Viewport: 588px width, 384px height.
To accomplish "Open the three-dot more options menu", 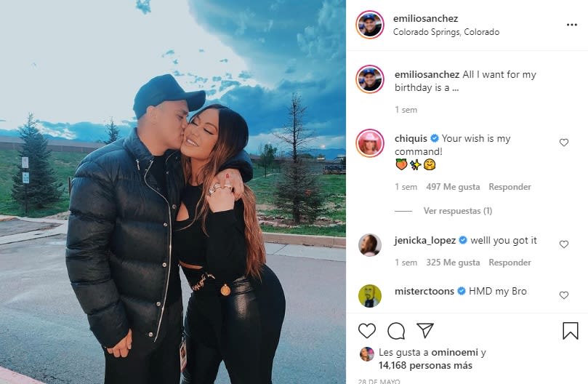I will coord(571,25).
